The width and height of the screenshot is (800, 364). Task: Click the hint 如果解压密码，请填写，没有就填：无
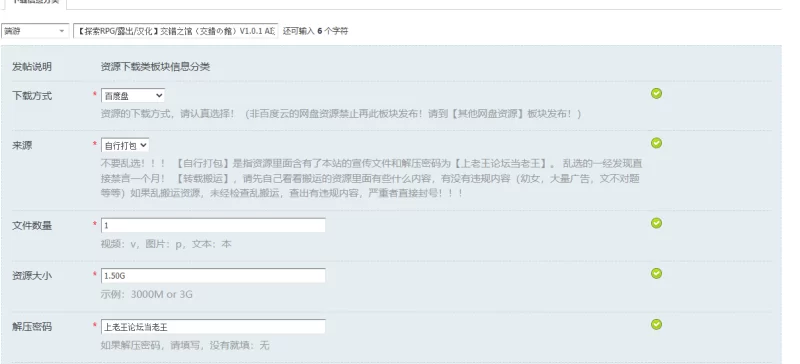click(x=185, y=345)
